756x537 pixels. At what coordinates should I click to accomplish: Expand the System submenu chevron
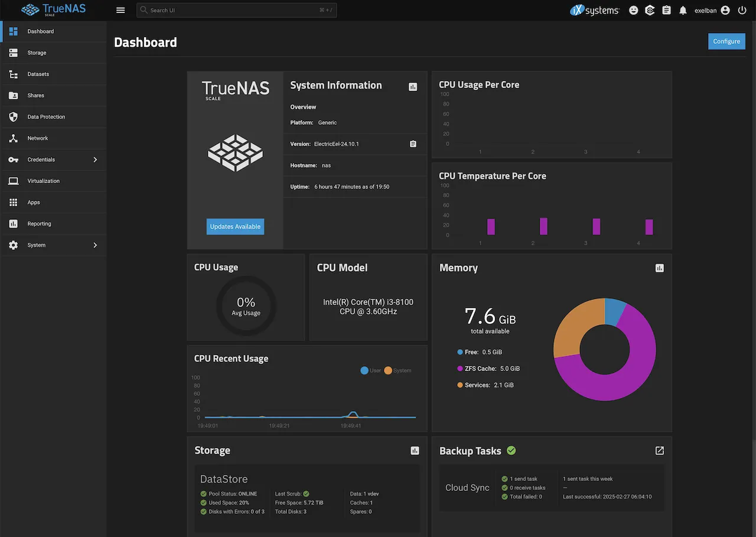(x=95, y=245)
